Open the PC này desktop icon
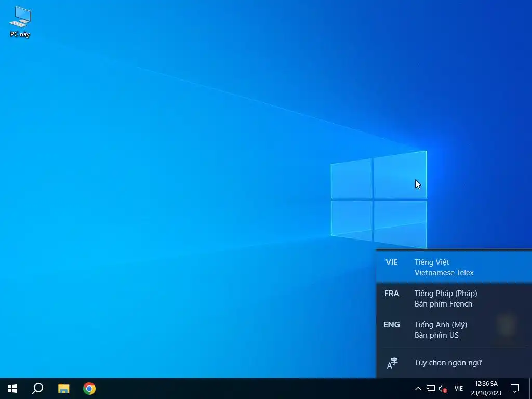The image size is (532, 399). point(20,22)
